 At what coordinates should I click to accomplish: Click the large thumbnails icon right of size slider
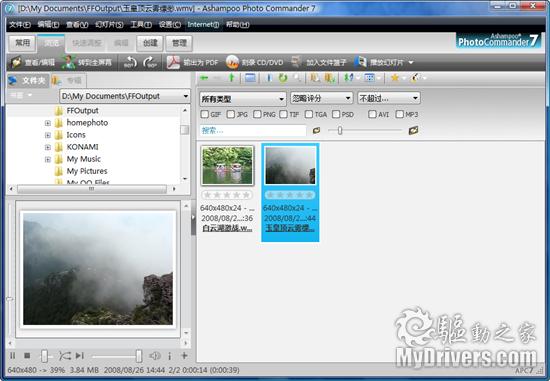pos(414,131)
